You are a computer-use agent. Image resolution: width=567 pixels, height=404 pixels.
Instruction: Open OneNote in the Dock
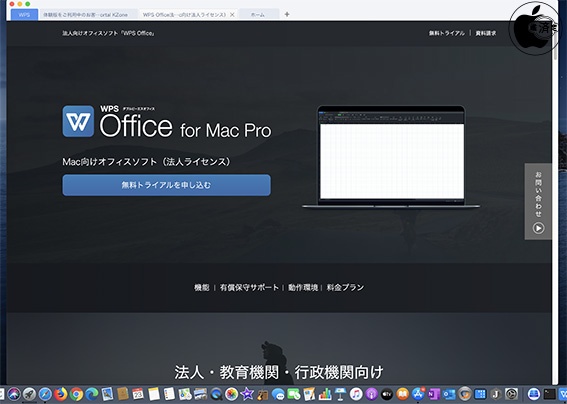(434, 394)
